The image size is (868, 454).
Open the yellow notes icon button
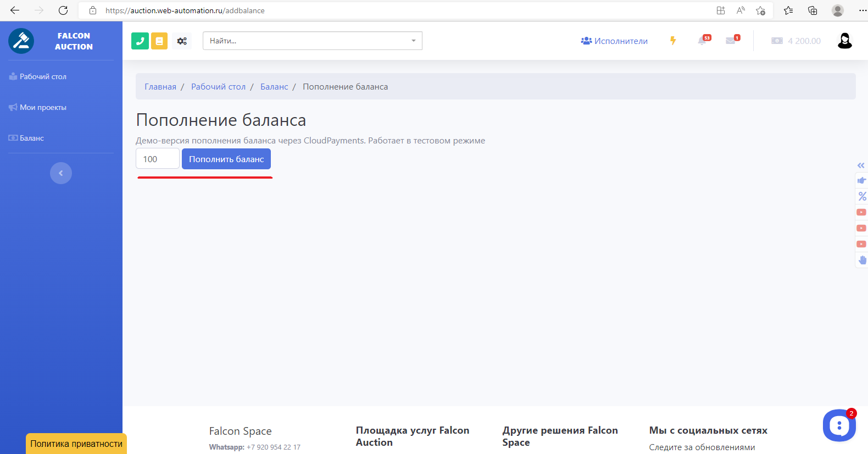pos(159,41)
